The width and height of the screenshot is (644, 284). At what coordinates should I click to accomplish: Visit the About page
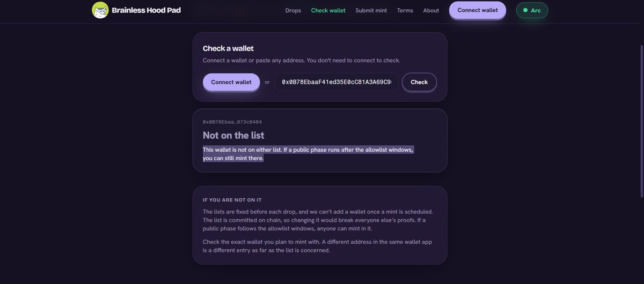coord(431,10)
